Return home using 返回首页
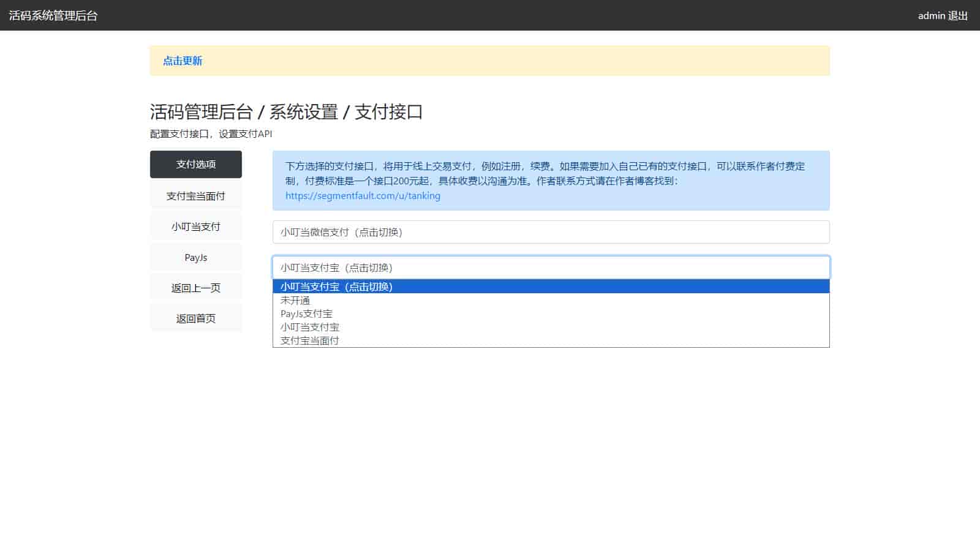The width and height of the screenshot is (980, 551). (x=195, y=318)
